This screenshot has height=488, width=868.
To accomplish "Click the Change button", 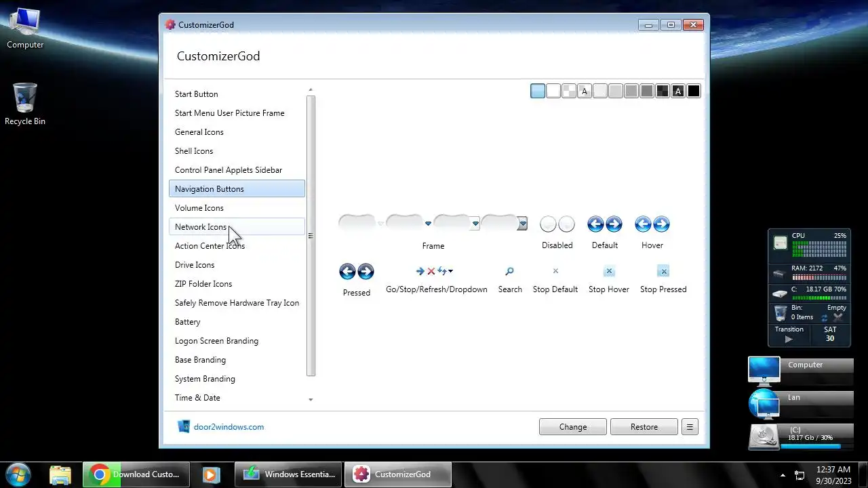I will 573,427.
